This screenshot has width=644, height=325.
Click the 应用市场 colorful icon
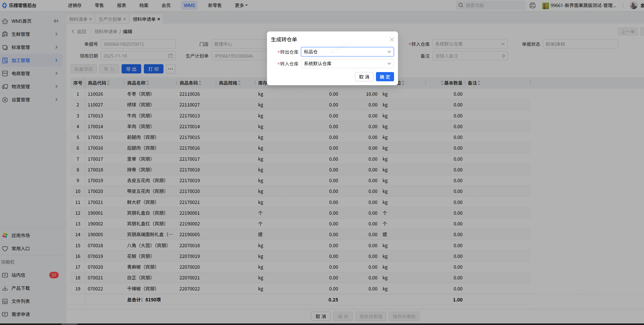pos(5,235)
